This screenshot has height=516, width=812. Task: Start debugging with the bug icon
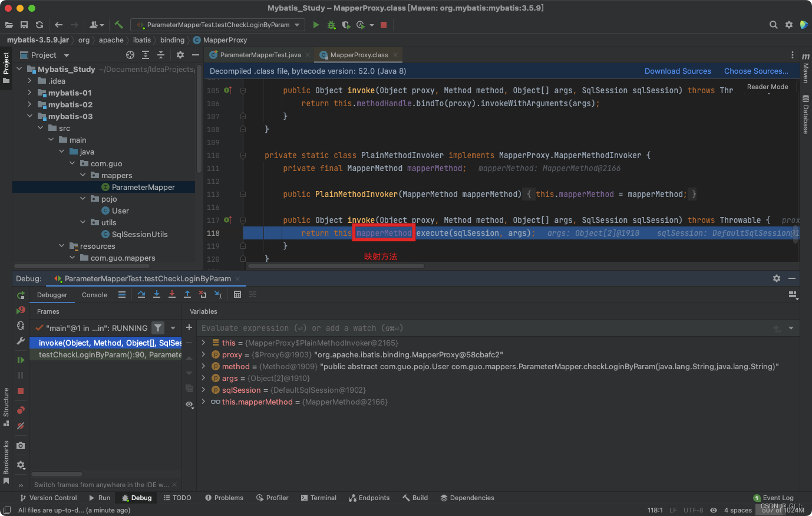pyautogui.click(x=331, y=25)
